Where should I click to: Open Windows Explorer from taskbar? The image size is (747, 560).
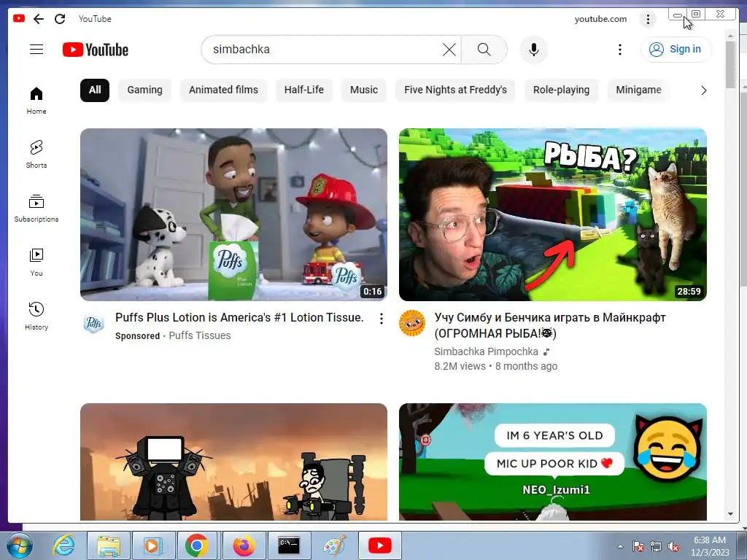[109, 545]
